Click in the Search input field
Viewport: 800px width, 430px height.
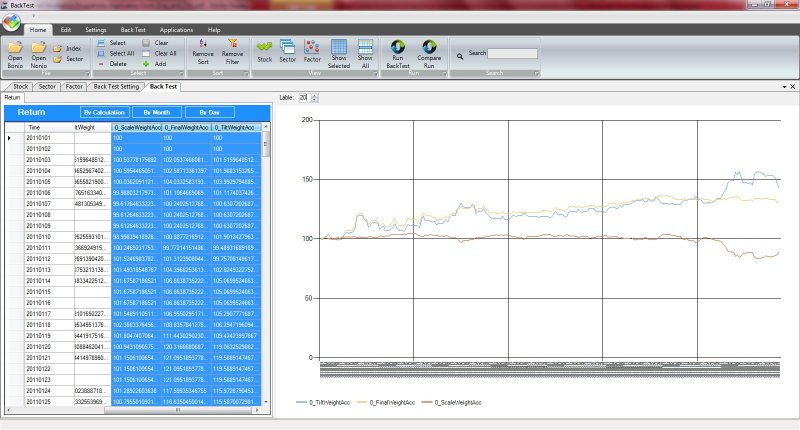[512, 53]
